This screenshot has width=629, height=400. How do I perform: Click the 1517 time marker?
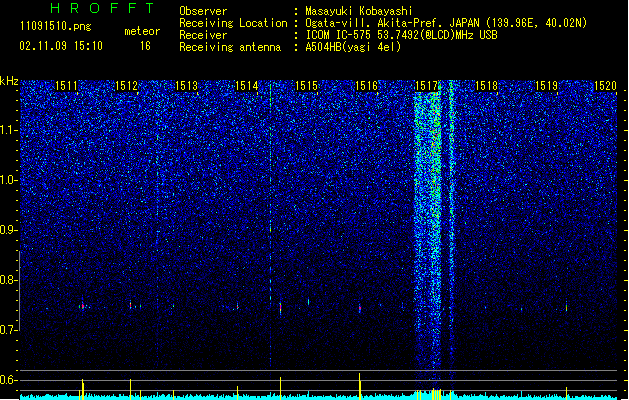pos(426,86)
